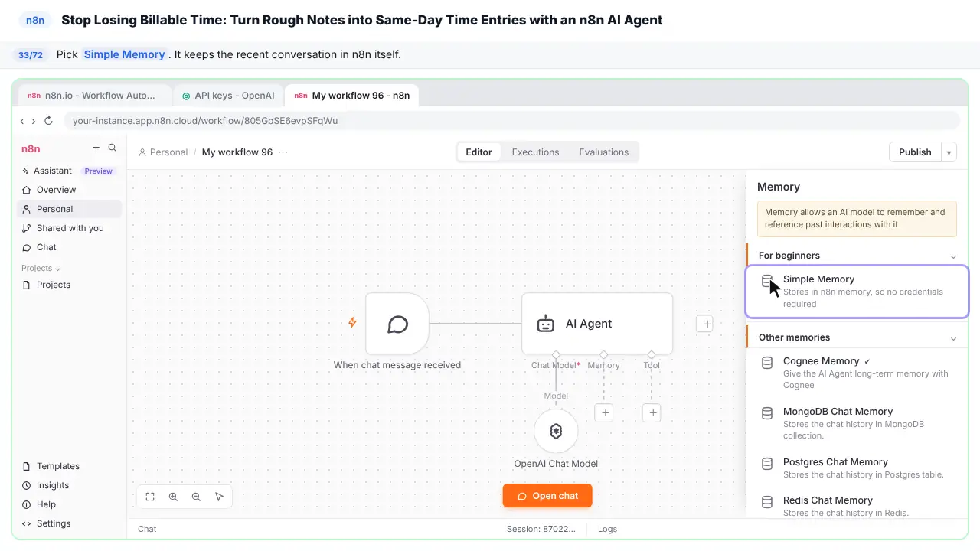This screenshot has width=980, height=551.
Task: Reload the page with refresh icon
Action: point(48,121)
